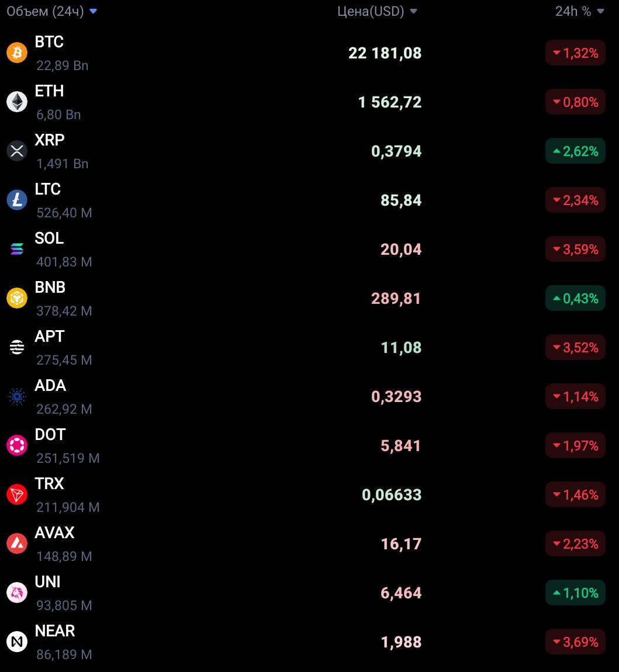The width and height of the screenshot is (619, 672).
Task: Tap BTC 1,32% change badge
Action: 575,53
